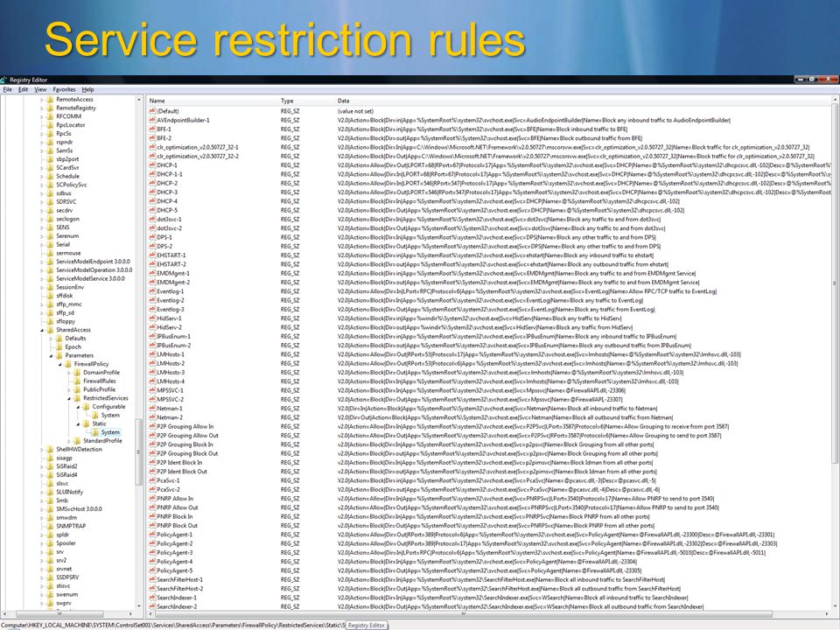840x630 pixels.
Task: Click the string icon of AVEndpointBuilder-1
Action: pos(152,120)
